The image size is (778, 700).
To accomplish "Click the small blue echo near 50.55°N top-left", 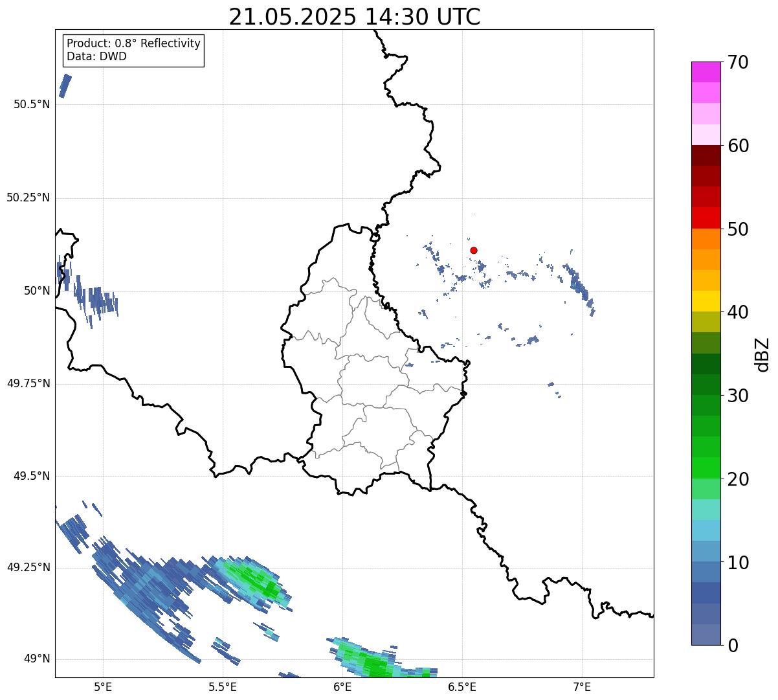I will (x=65, y=85).
